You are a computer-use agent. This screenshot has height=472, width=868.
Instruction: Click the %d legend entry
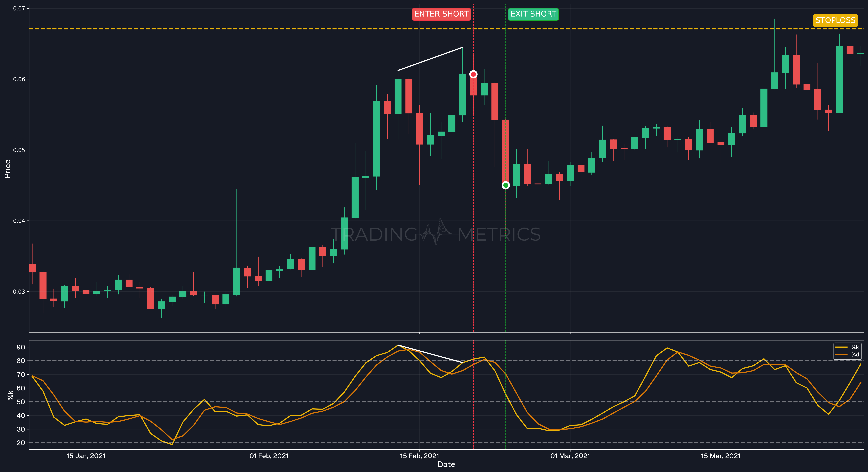click(847, 355)
